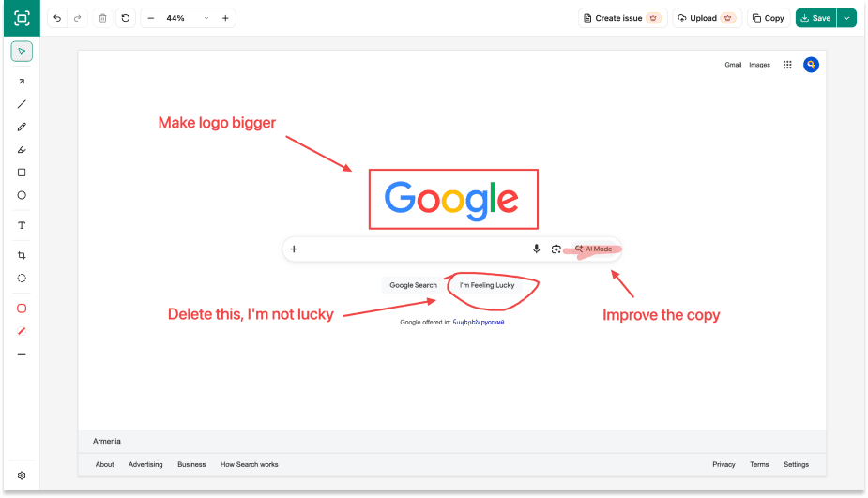
Task: Change the line thickness setting
Action: pos(22,354)
